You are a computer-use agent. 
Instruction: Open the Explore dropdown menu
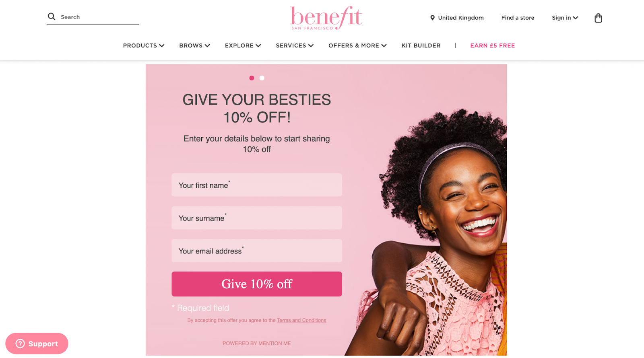(243, 45)
